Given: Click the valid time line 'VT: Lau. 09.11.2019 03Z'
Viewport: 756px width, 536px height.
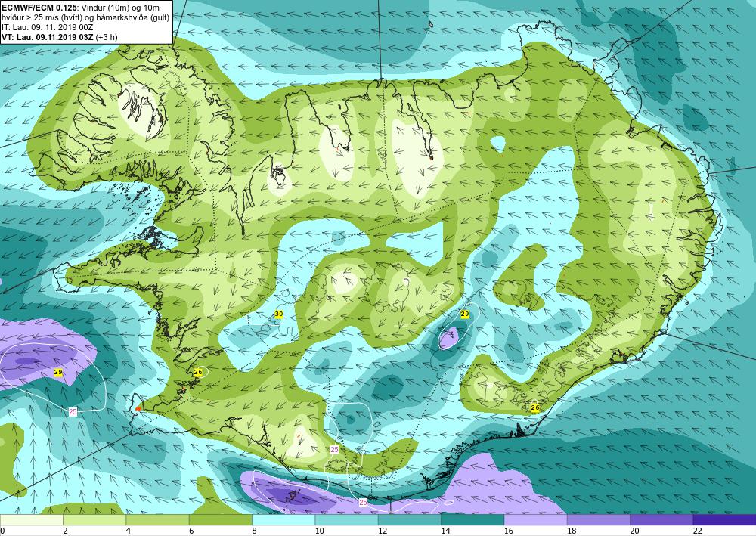Looking at the screenshot, I should (x=48, y=37).
